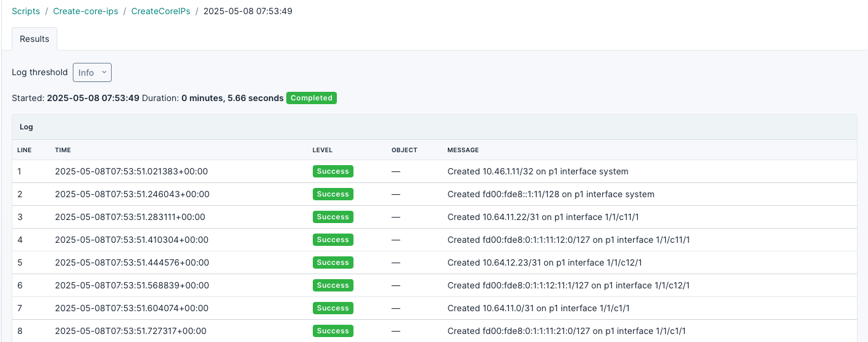Click the Completed status badge
The height and width of the screenshot is (342, 868).
click(x=312, y=98)
